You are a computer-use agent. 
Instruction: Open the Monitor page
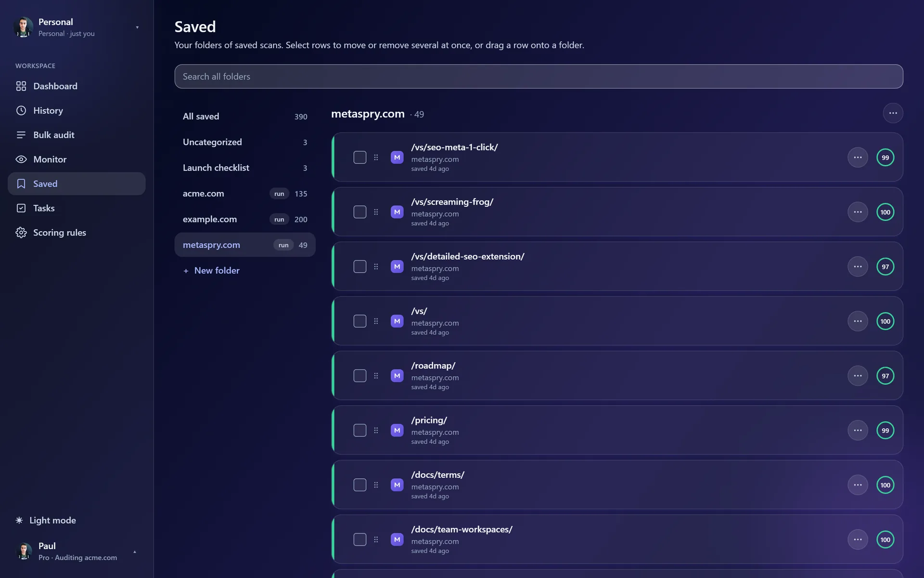point(77,159)
